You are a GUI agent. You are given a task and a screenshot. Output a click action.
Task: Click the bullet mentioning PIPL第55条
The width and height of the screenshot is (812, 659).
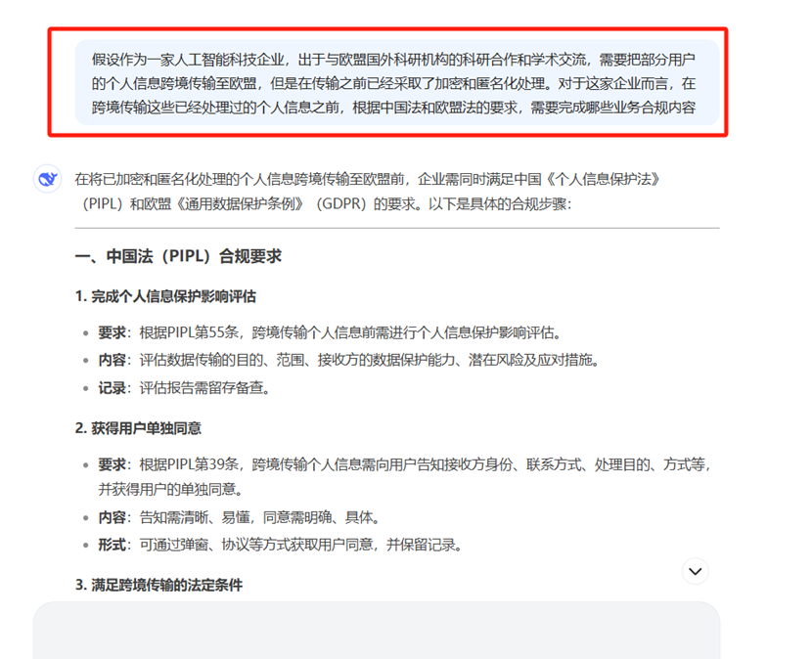pos(330,332)
